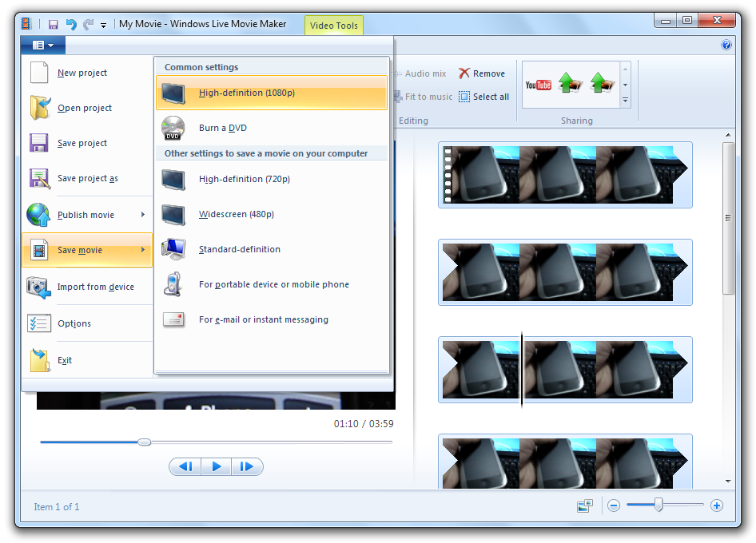Click the zoom out minus button
This screenshot has height=543, width=756.
[x=613, y=506]
